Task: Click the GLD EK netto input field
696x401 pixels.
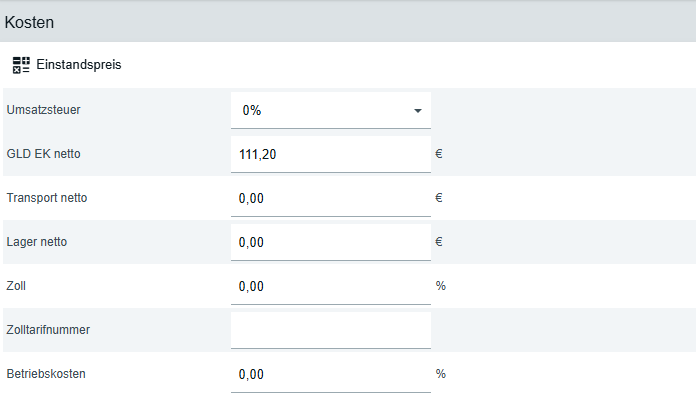Action: [330, 154]
